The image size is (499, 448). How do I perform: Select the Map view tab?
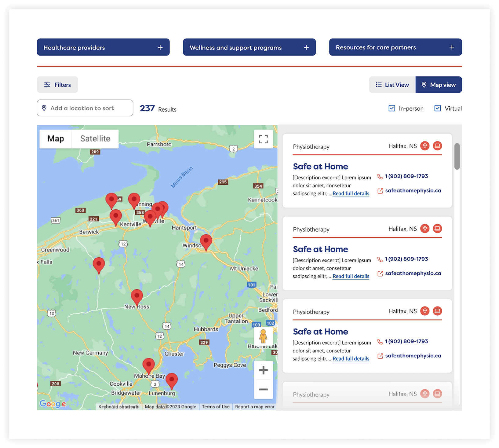point(439,85)
